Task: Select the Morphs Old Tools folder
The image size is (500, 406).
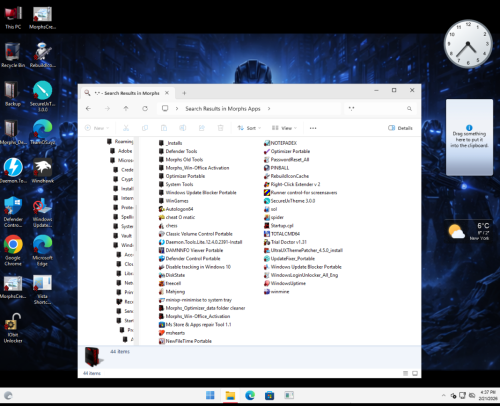Action: (181, 160)
